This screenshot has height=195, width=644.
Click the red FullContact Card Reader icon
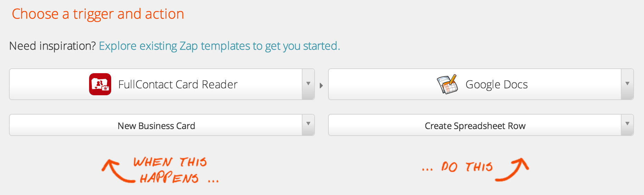100,84
